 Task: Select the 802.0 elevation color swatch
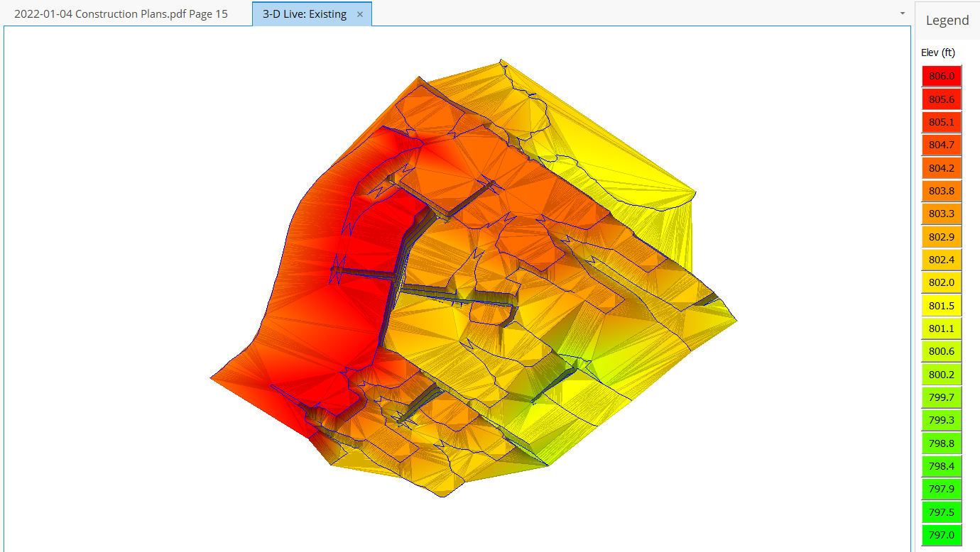tap(941, 282)
